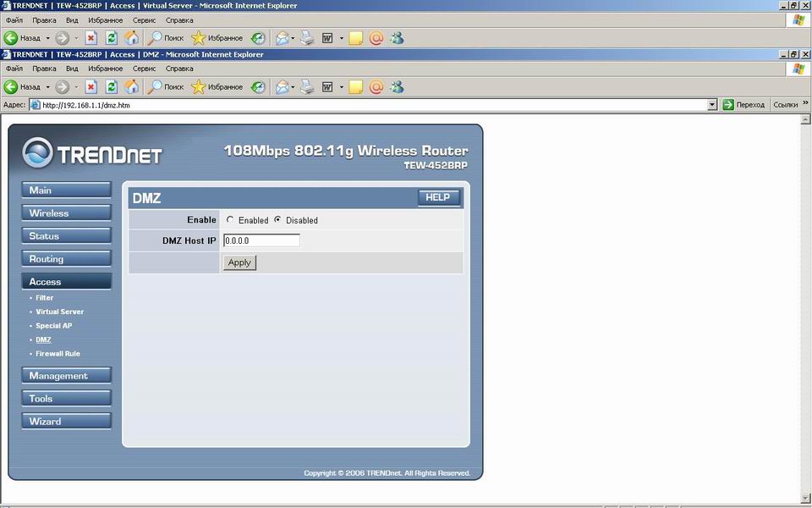Open Mail dropdown arrow in DMZ window
This screenshot has height=508, width=812.
pos(293,87)
